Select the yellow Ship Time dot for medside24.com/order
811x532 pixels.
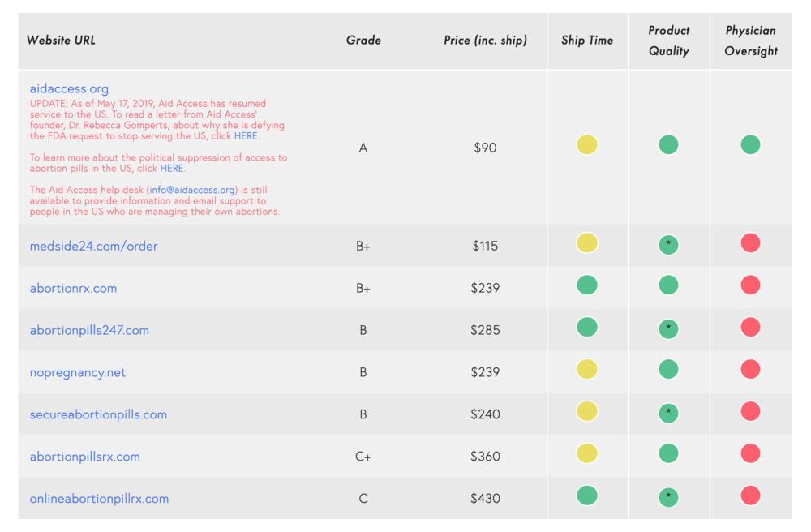(587, 243)
